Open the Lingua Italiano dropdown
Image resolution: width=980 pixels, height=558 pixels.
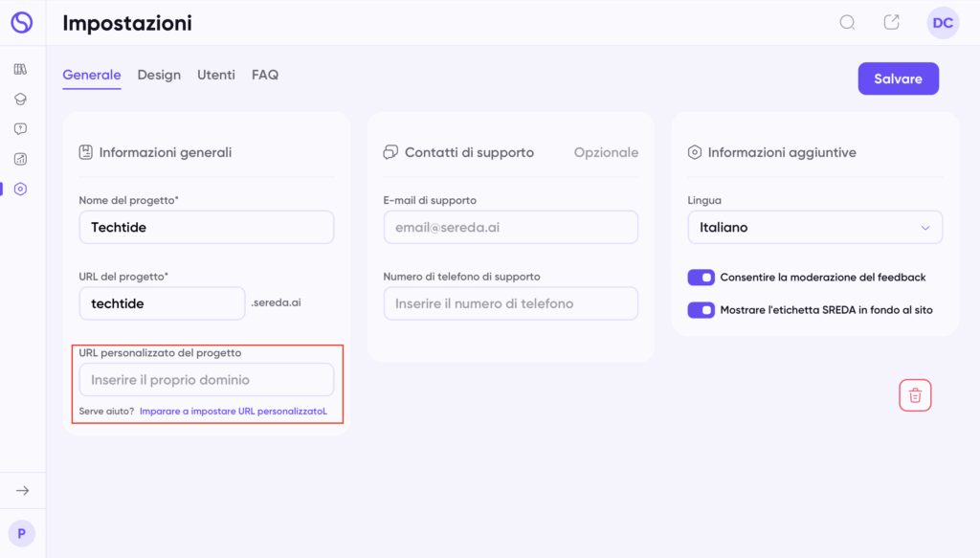click(815, 228)
